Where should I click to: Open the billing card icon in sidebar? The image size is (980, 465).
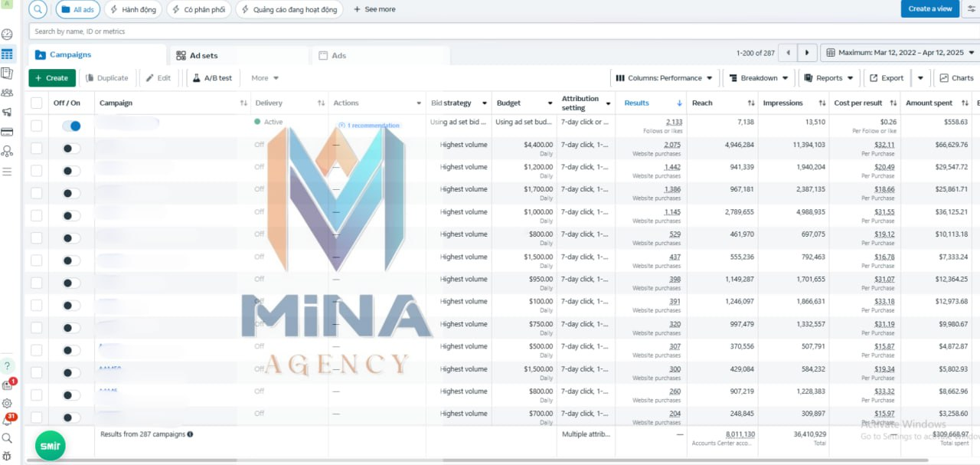click(7, 132)
